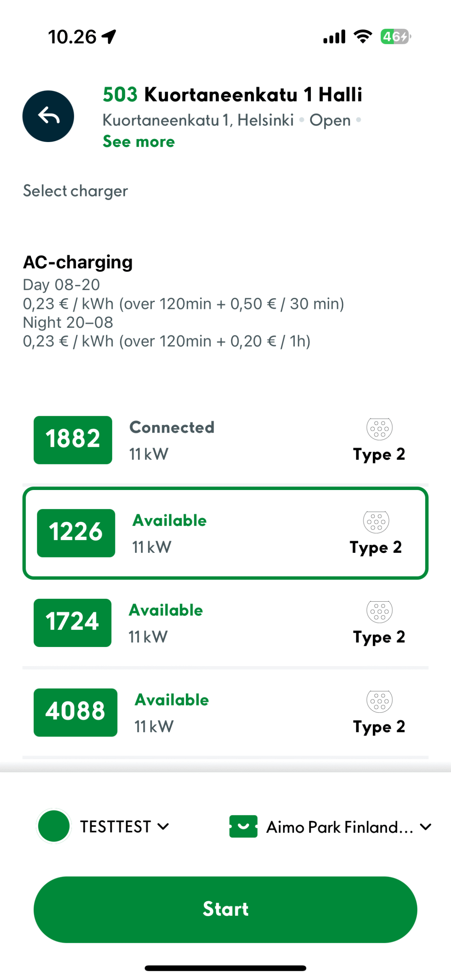The height and width of the screenshot is (980, 451).
Task: Tap the 1226 charger number badge
Action: pyautogui.click(x=76, y=533)
